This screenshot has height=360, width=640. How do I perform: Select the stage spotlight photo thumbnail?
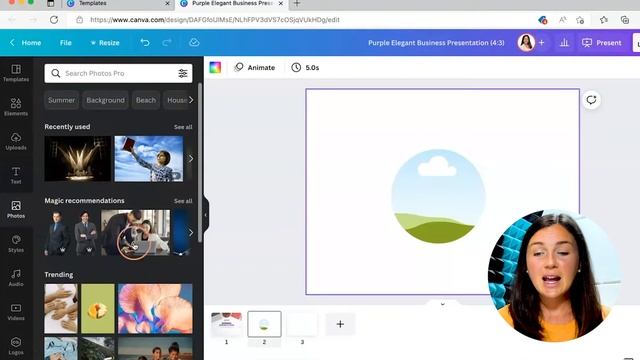pyautogui.click(x=78, y=159)
